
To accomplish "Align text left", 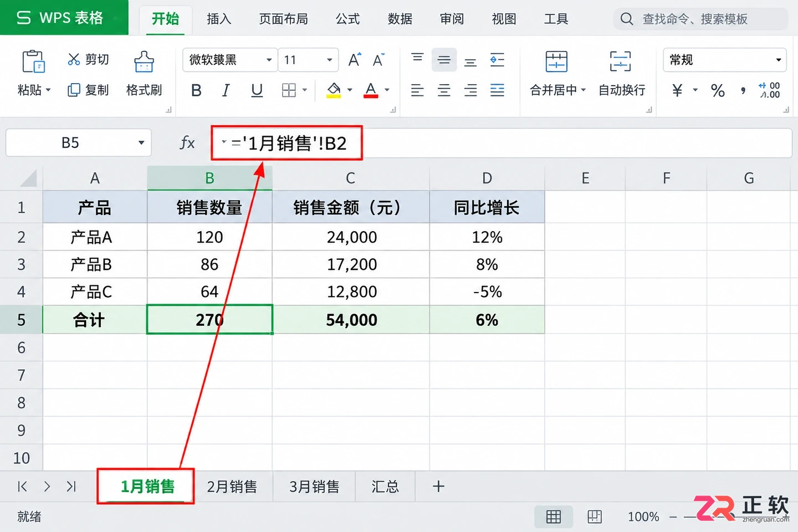I will pyautogui.click(x=417, y=90).
